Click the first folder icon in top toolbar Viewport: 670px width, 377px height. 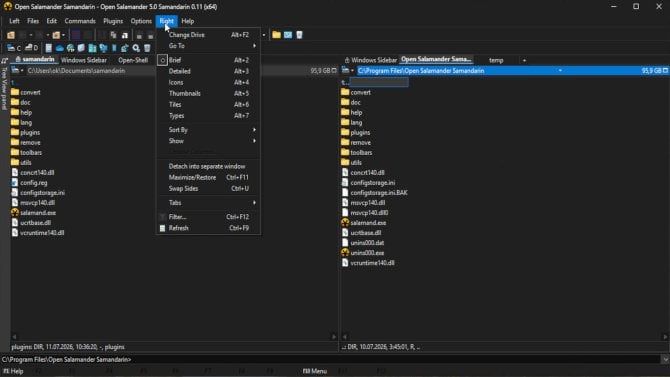(11, 35)
